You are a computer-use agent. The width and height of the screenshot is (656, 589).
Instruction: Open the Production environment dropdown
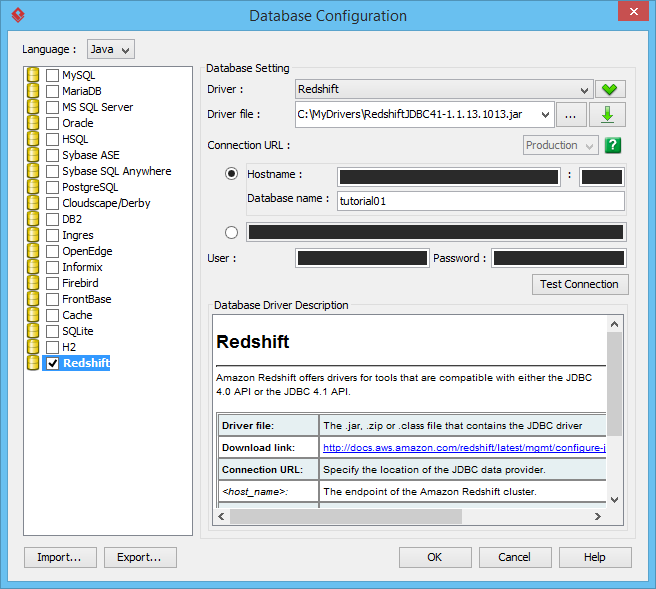click(561, 145)
